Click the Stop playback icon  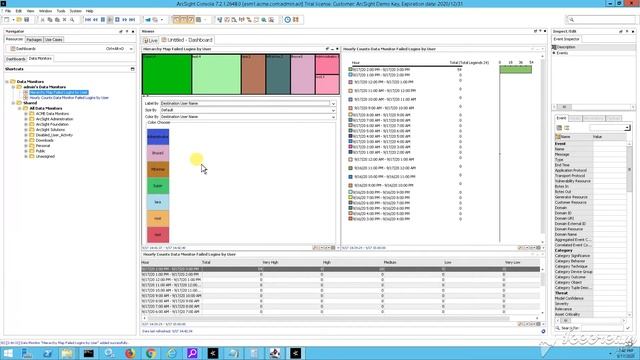click(x=103, y=20)
